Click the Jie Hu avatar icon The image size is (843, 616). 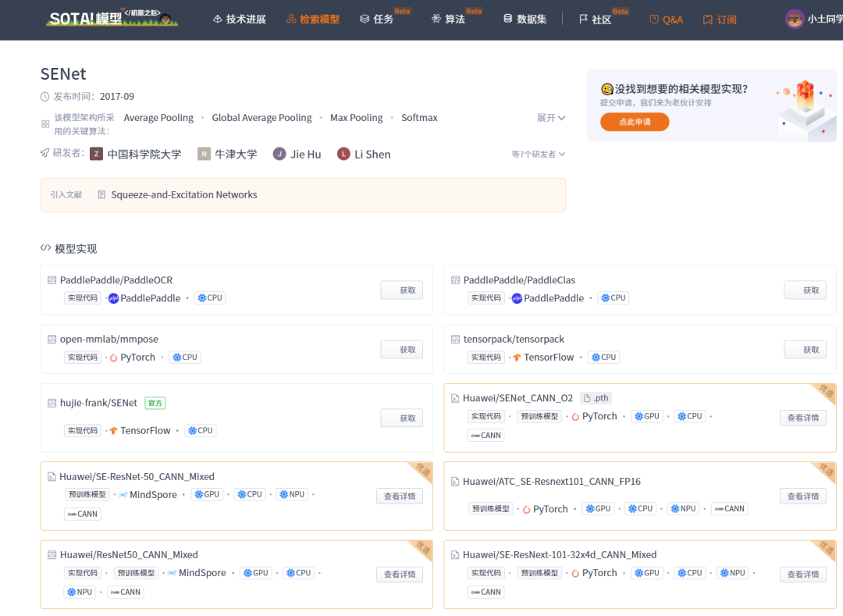(x=279, y=155)
